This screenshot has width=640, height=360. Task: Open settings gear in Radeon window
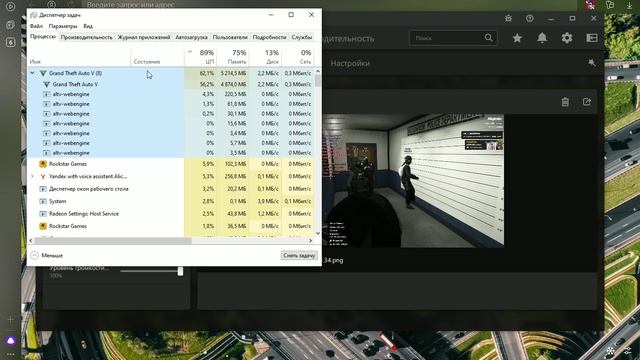(567, 38)
